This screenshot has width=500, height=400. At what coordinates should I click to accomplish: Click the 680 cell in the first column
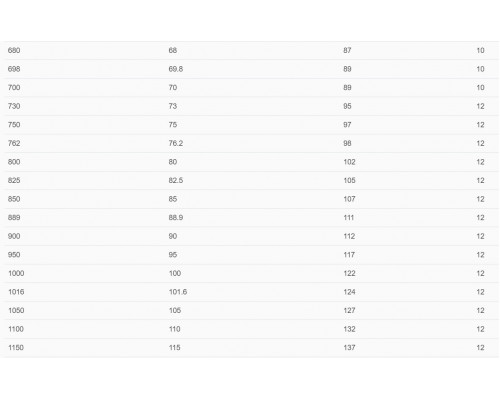pos(14,50)
